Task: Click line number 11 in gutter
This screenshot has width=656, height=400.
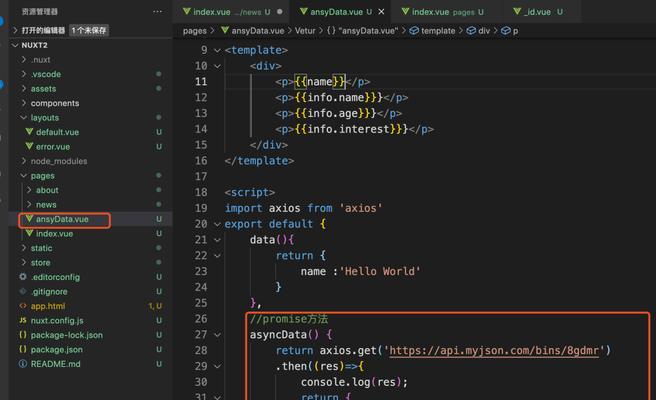Action: (x=201, y=82)
